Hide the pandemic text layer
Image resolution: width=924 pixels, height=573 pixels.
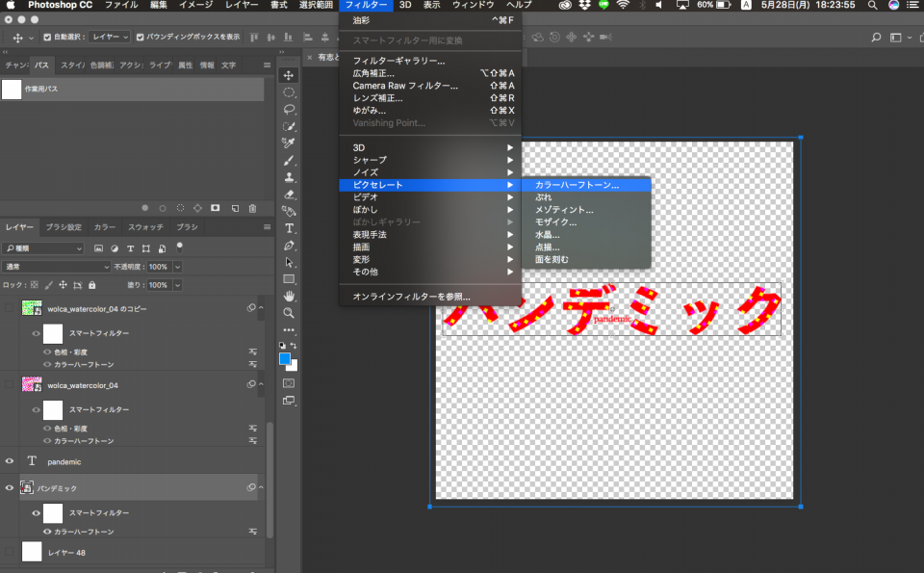point(10,461)
